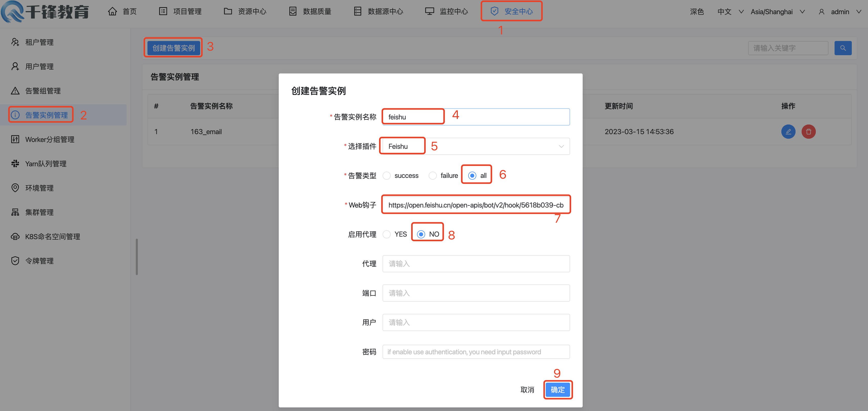Open K8S命名空间管理 sidebar item
Viewport: 868px width, 411px height.
52,237
